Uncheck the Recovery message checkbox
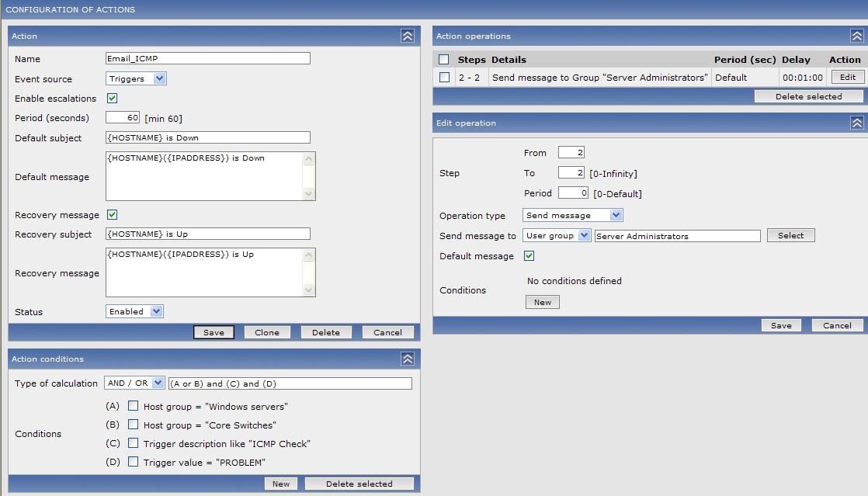 (113, 215)
